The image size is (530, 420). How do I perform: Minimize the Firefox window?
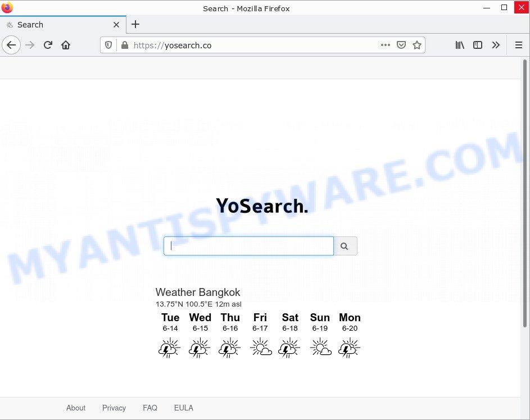487,8
